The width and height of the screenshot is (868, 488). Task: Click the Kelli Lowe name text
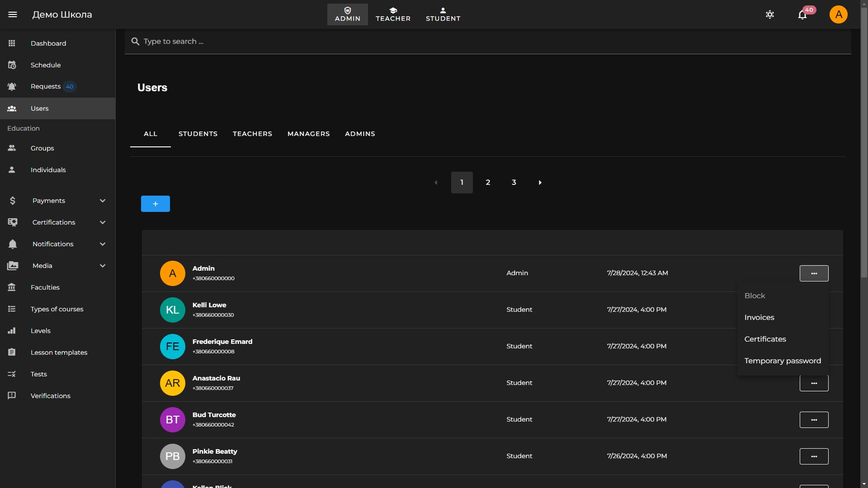(209, 305)
